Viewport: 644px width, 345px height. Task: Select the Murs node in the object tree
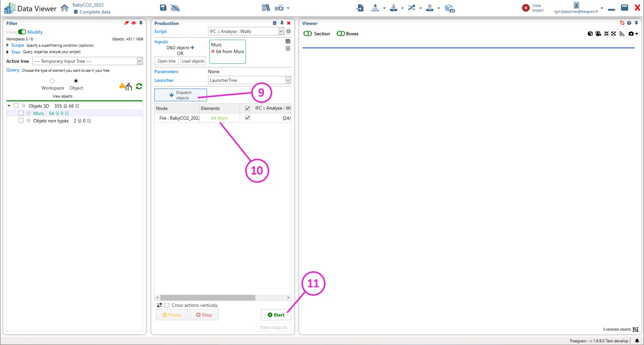(x=38, y=113)
